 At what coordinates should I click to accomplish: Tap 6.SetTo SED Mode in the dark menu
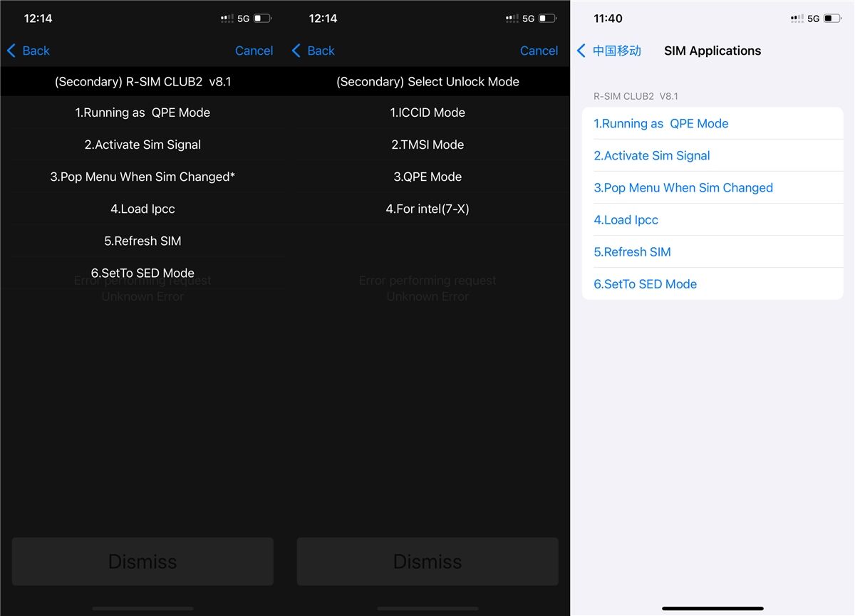tap(142, 273)
